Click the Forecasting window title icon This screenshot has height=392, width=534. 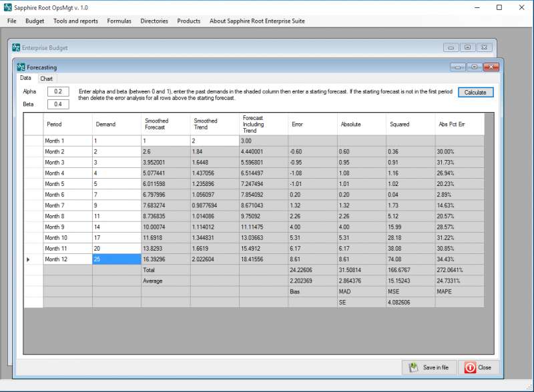click(x=21, y=67)
